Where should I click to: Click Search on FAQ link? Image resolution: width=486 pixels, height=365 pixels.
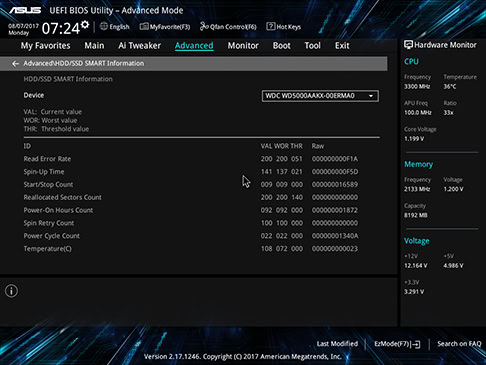click(459, 344)
